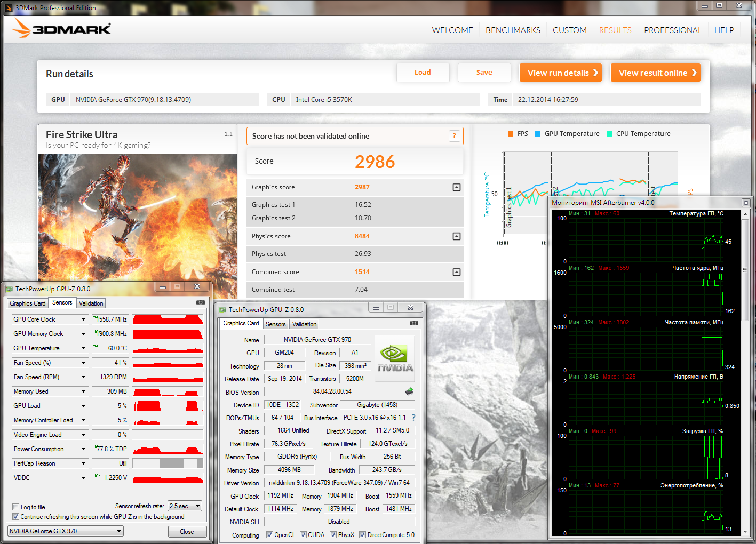Expand the Graphics score section

(457, 187)
